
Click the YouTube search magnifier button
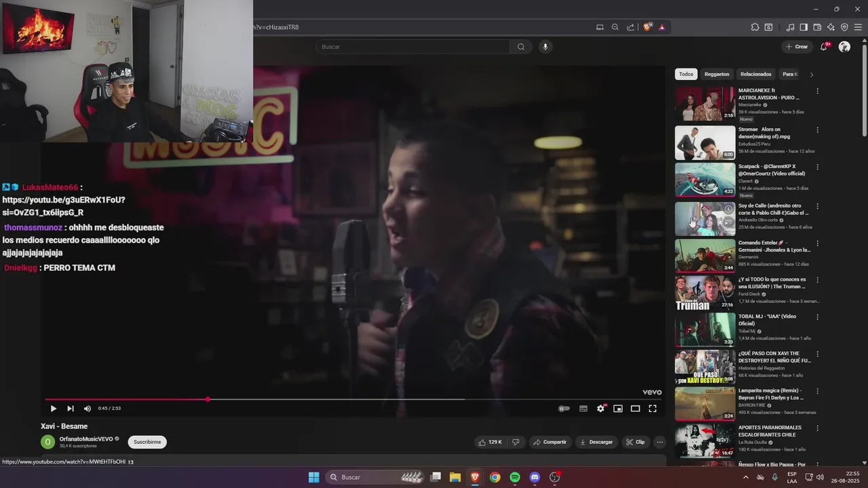[x=521, y=47]
